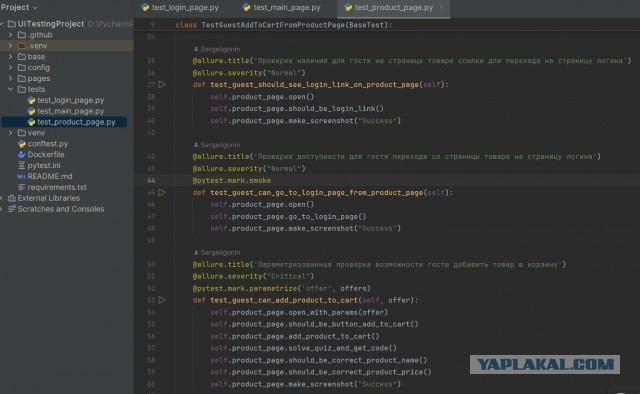
Task: Click the README.md markdown icon
Action: 22,176
